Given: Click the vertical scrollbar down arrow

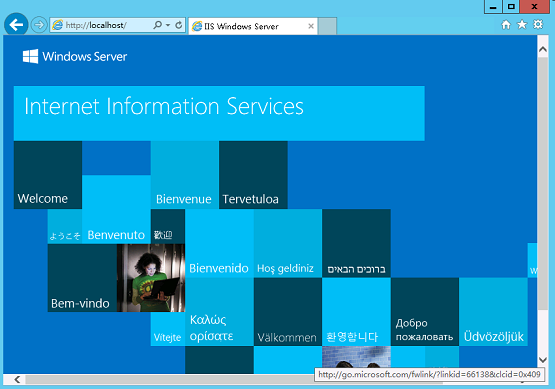Looking at the screenshot, I should click(x=543, y=360).
